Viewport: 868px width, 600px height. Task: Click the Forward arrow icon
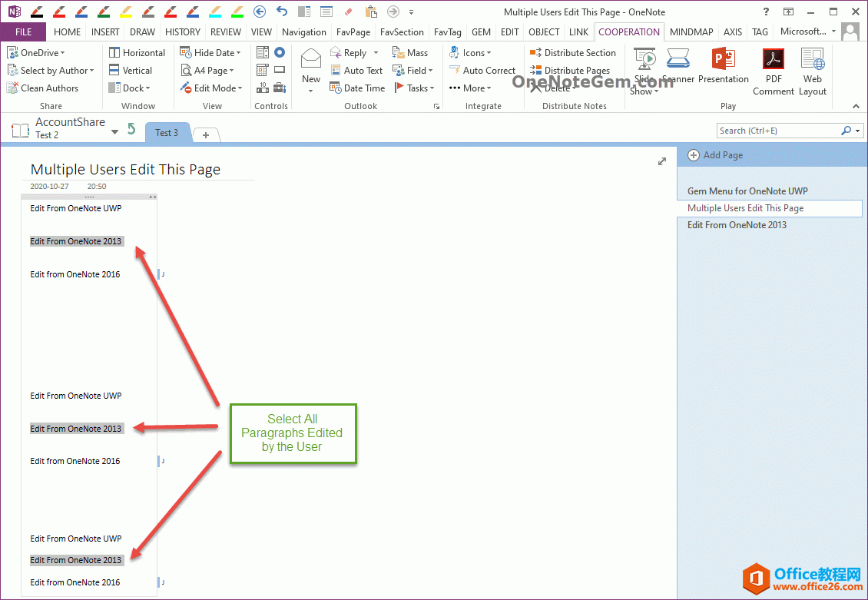click(393, 11)
